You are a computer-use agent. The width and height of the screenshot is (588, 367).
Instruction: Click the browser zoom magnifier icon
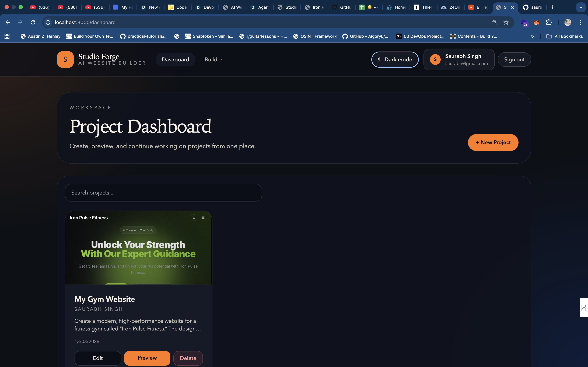click(x=495, y=22)
